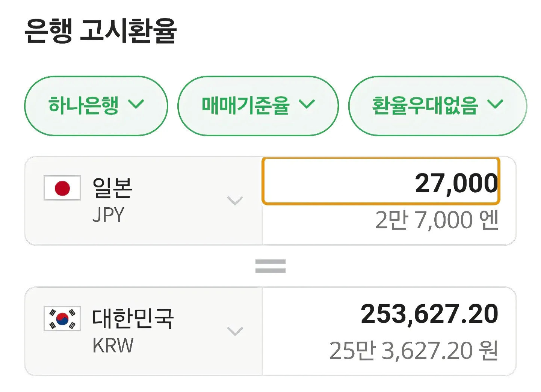Click the KRW currency code
The height and width of the screenshot is (392, 541).
click(113, 346)
